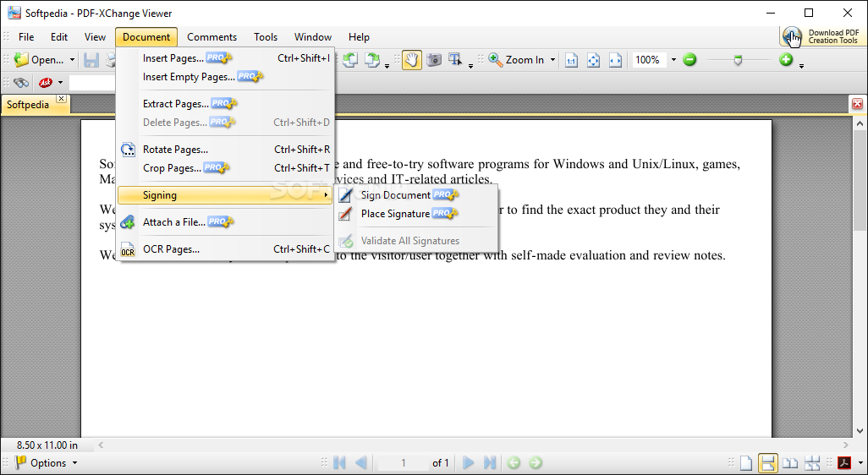Select Place Signature in Signing submenu

[x=415, y=214]
